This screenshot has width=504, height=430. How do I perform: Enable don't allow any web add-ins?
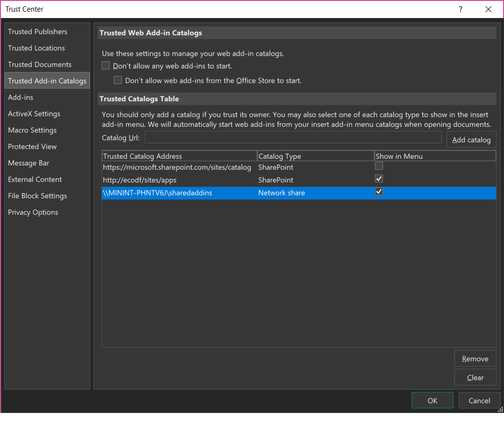(x=106, y=65)
